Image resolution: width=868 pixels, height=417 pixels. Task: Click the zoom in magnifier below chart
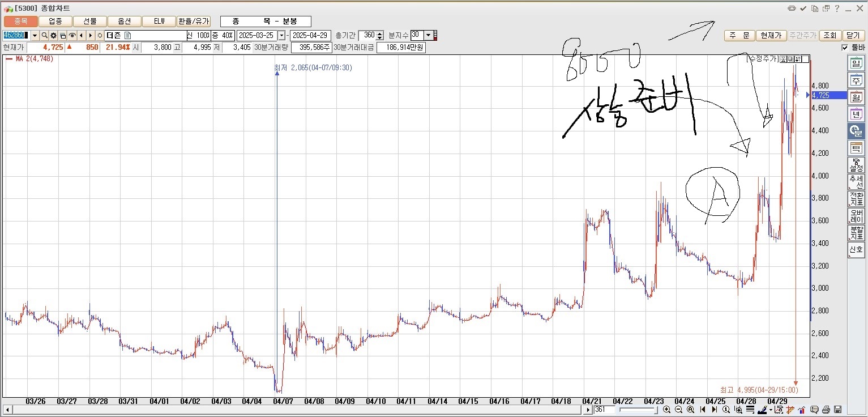point(667,410)
